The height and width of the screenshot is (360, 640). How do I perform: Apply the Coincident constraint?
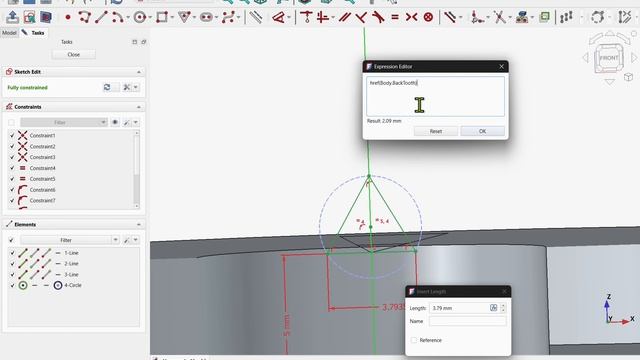306,17
